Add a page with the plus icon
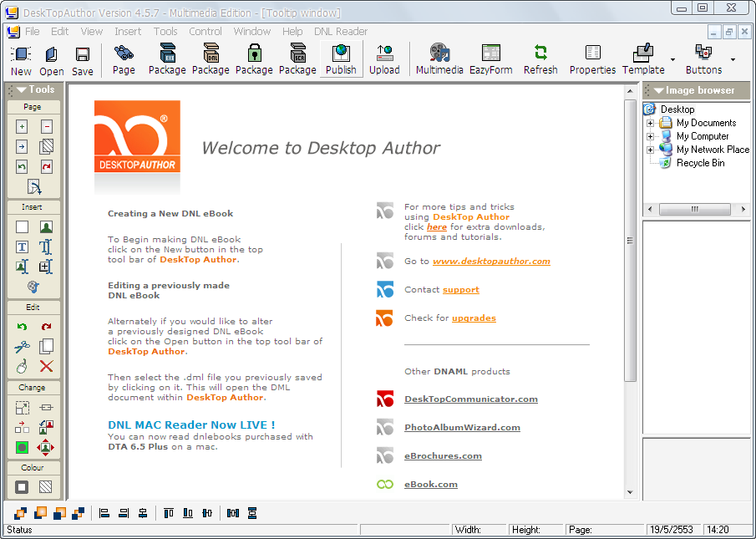This screenshot has width=756, height=539. pyautogui.click(x=22, y=127)
